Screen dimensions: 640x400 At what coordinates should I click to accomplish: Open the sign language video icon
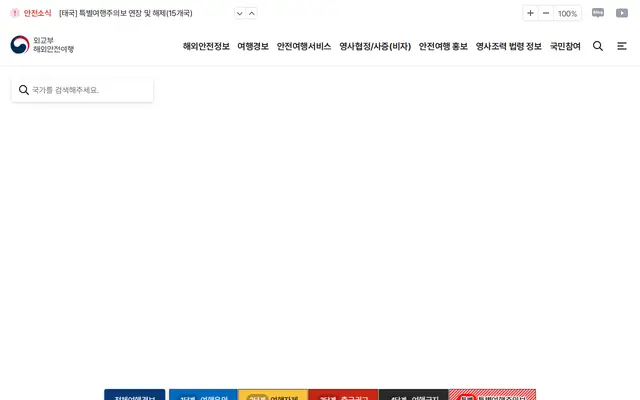point(598,13)
